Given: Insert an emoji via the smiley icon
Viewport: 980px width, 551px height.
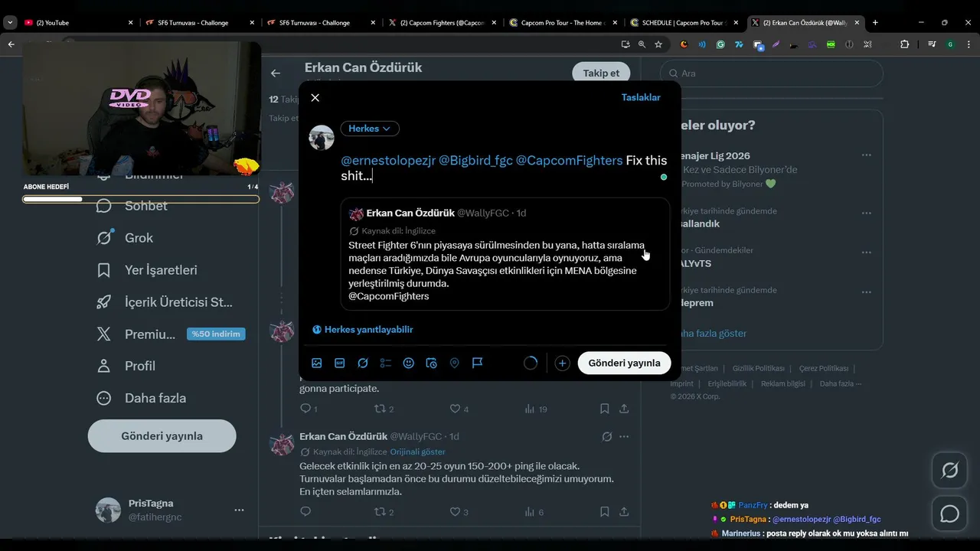Looking at the screenshot, I should tap(409, 363).
